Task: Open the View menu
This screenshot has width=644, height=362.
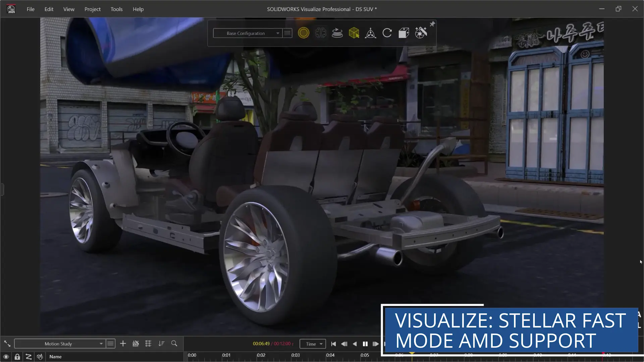Action: tap(69, 9)
